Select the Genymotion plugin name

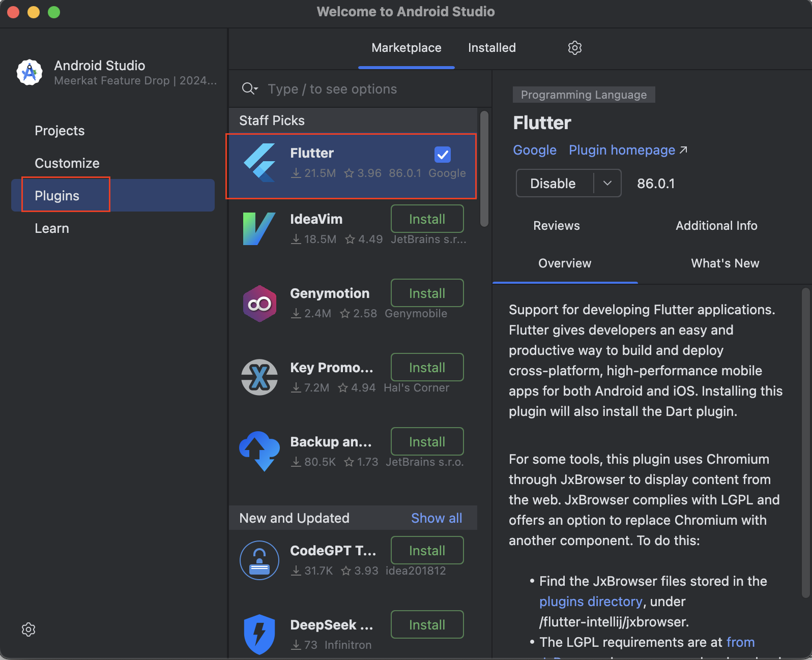pos(330,293)
